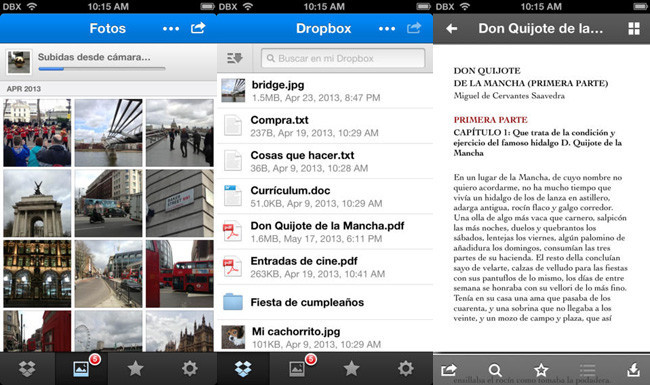650x385 pixels.
Task: Open the settings gear tab in Fotos screen
Action: pos(189,368)
